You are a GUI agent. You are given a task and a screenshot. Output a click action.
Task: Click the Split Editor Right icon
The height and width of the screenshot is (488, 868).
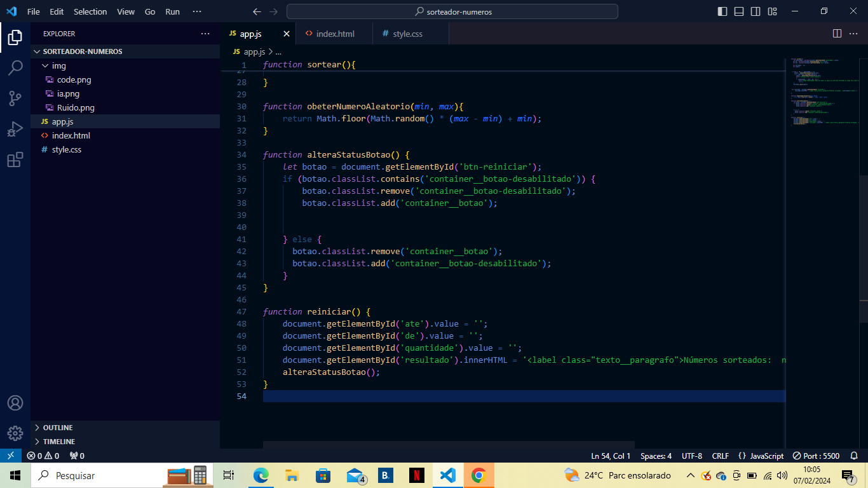(837, 34)
